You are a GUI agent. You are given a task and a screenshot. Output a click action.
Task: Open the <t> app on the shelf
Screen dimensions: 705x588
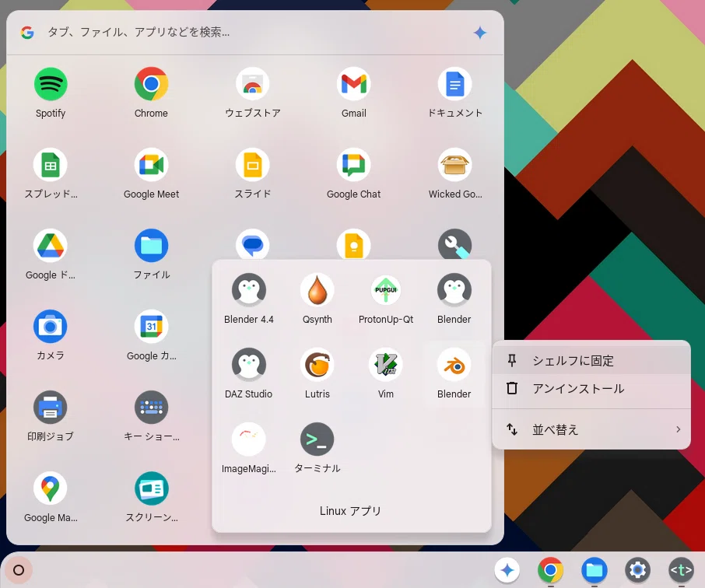pyautogui.click(x=681, y=570)
